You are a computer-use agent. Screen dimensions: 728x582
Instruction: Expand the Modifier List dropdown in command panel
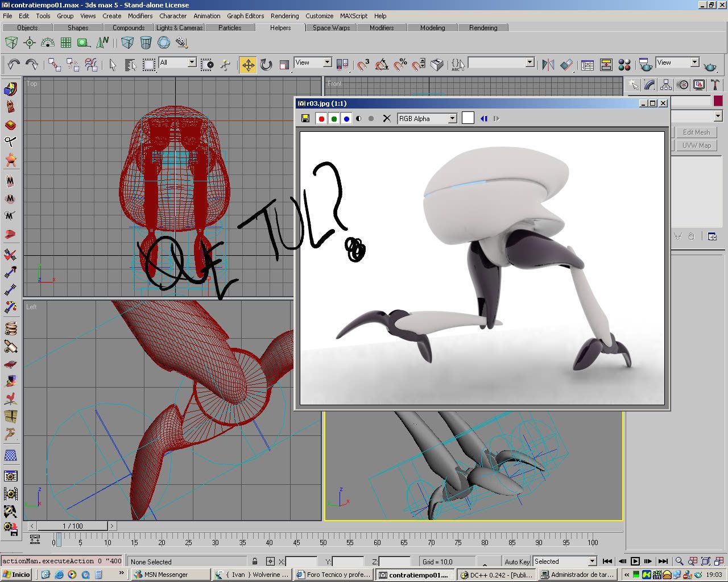pos(718,116)
